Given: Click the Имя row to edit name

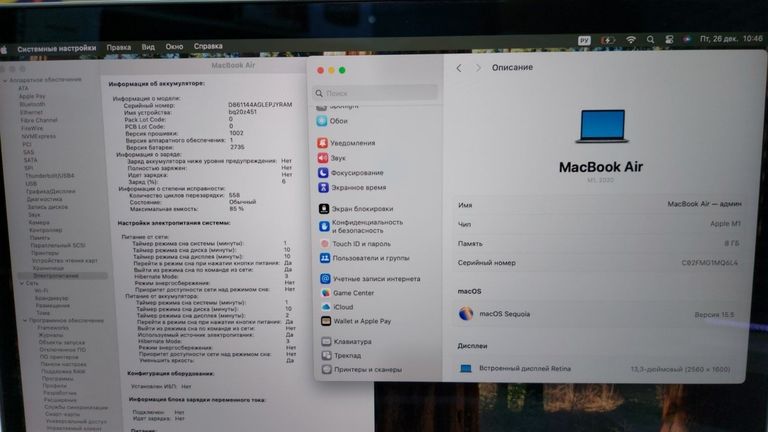Looking at the screenshot, I should coord(600,205).
